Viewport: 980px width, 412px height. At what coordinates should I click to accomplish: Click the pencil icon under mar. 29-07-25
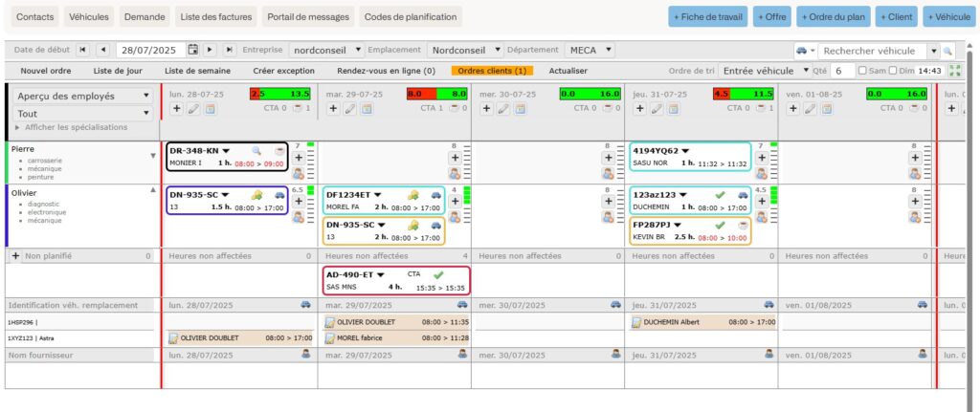(348, 110)
